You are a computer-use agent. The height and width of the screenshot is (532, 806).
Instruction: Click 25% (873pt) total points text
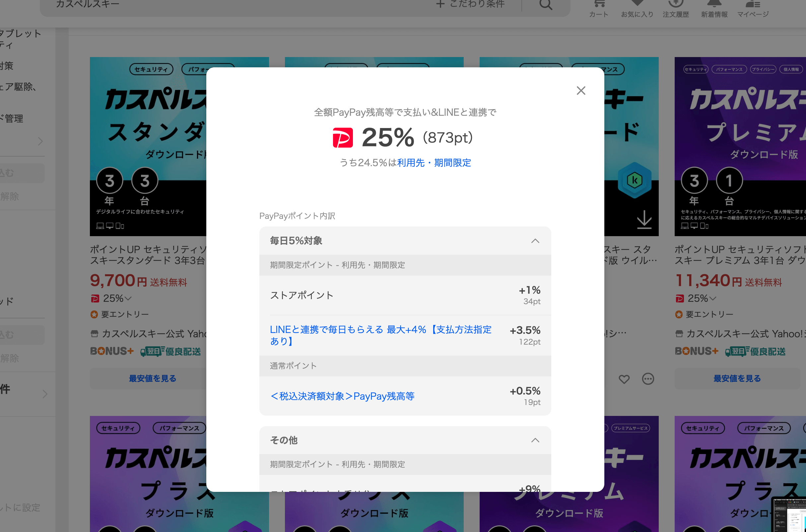point(417,137)
